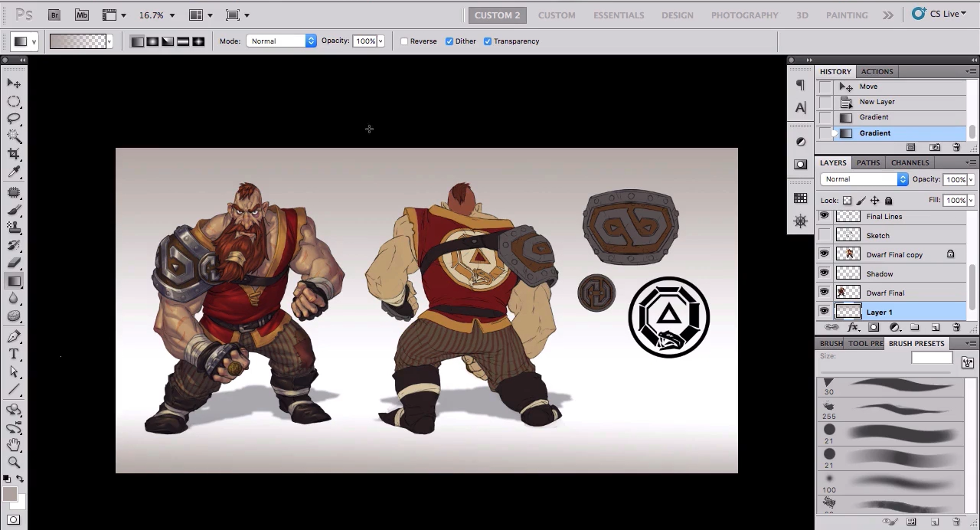Open the gradient picker dropdown arrow
Viewport: 980px width, 530px height.
coord(109,41)
